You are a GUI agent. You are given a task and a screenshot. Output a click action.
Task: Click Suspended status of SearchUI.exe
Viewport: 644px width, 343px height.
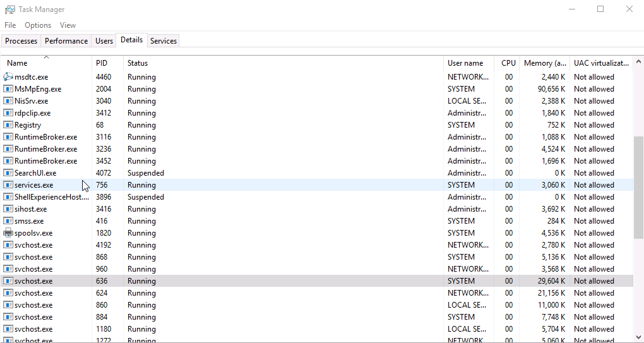tap(146, 173)
